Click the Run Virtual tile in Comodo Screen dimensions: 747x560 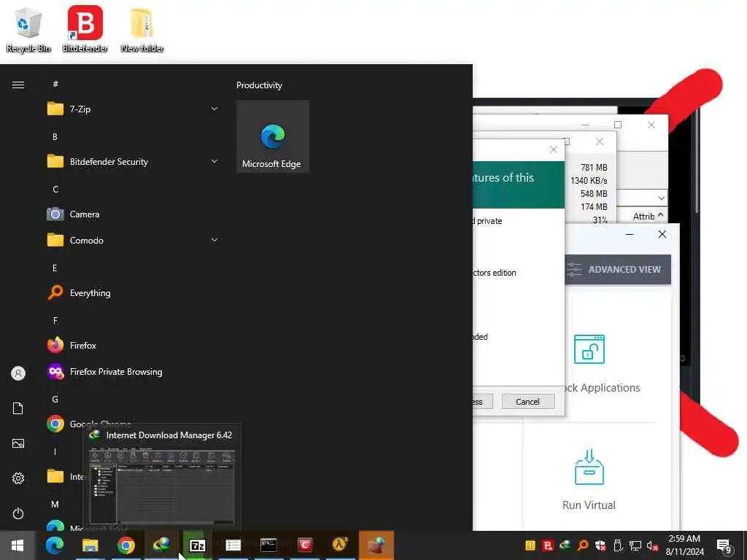(589, 480)
